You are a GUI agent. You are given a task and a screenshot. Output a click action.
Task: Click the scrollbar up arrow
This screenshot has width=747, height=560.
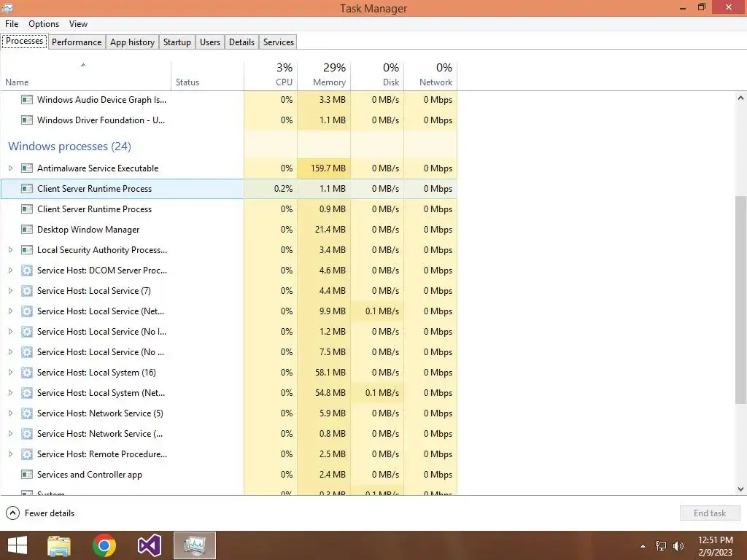[x=740, y=98]
